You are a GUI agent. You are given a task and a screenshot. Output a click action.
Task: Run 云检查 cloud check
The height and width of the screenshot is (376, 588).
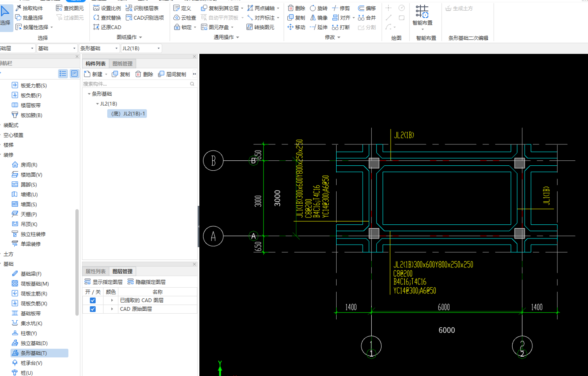coord(185,18)
